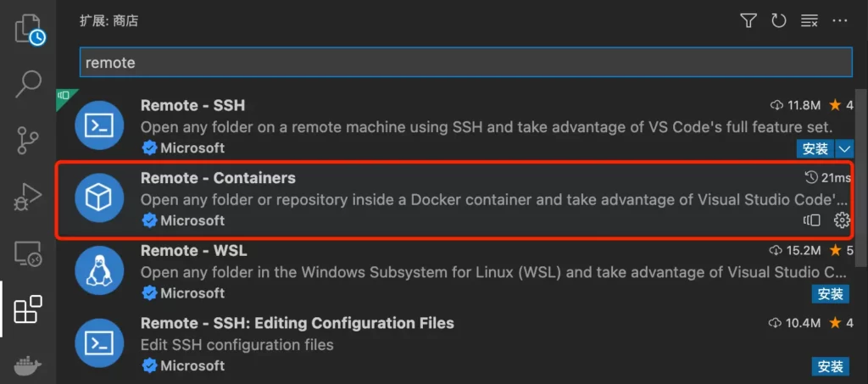Open the Run and Debug view
Viewport: 868px width, 384px height.
[x=28, y=198]
